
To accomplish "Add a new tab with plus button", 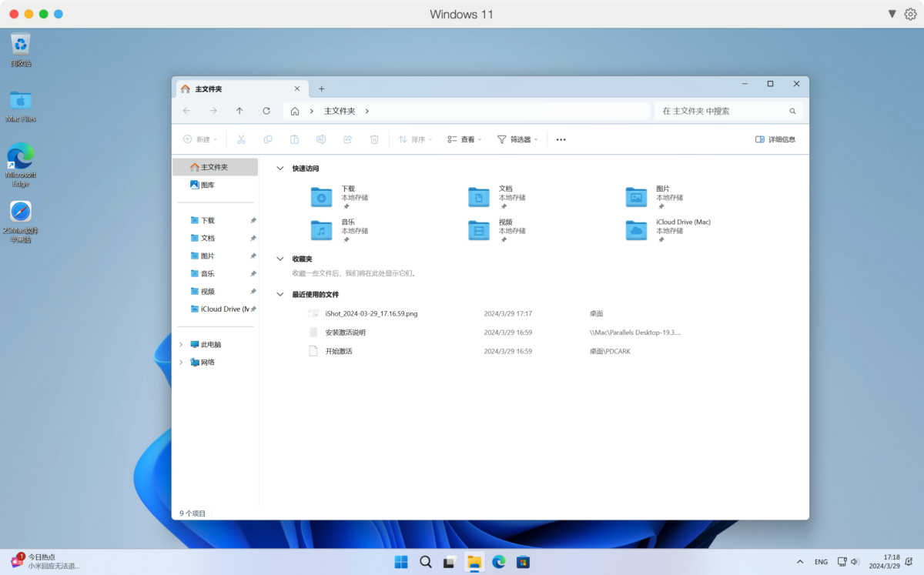I will 322,89.
